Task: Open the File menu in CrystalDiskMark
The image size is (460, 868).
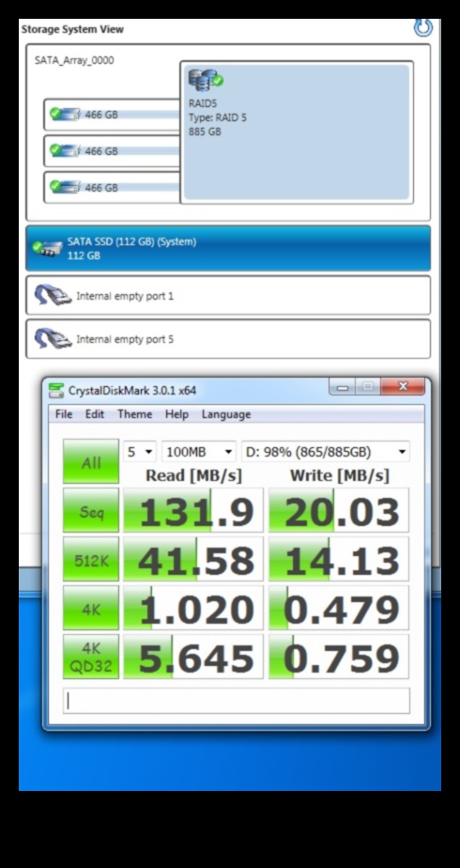Action: tap(64, 414)
